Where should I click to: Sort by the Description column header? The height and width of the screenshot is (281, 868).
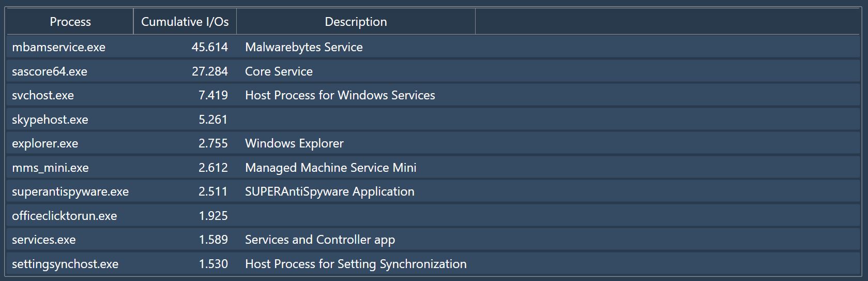[x=356, y=22]
